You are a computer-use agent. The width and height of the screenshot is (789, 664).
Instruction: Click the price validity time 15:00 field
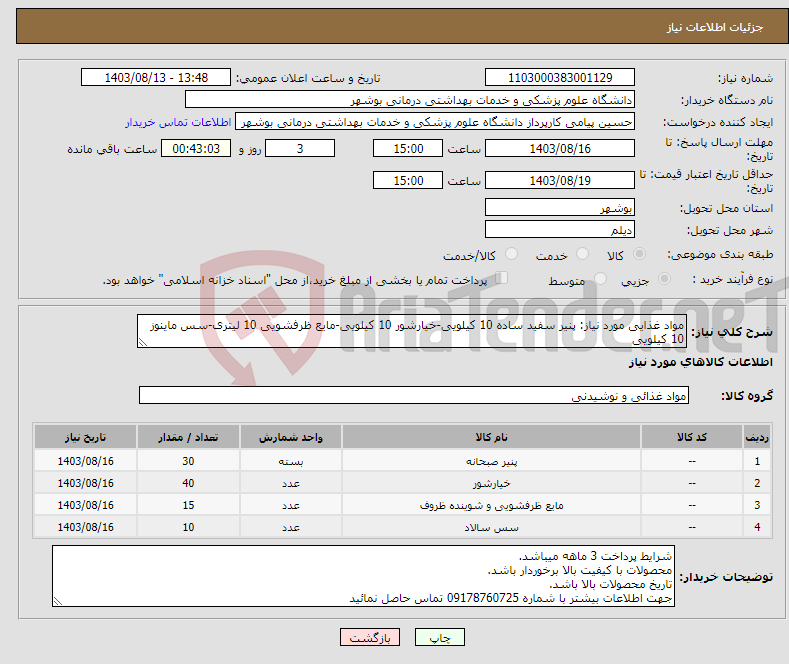tap(408, 180)
